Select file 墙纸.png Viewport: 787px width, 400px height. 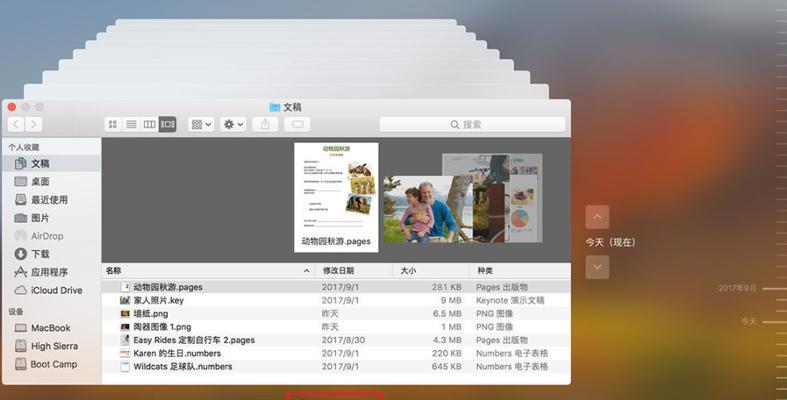pyautogui.click(x=336, y=314)
